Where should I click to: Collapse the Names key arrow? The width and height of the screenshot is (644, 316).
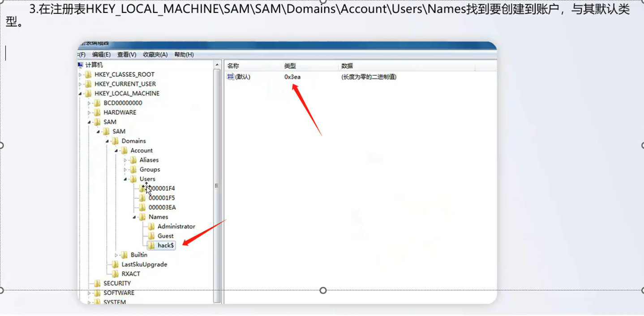(134, 217)
